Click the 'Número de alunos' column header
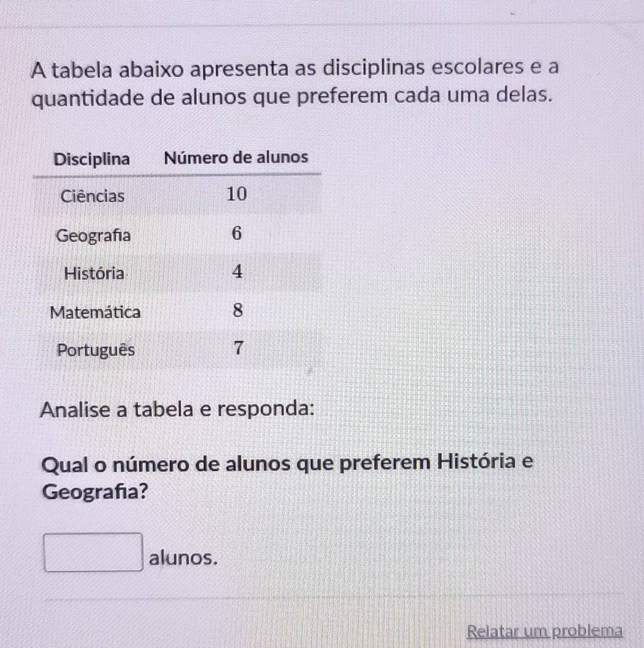The height and width of the screenshot is (648, 644). tap(236, 157)
